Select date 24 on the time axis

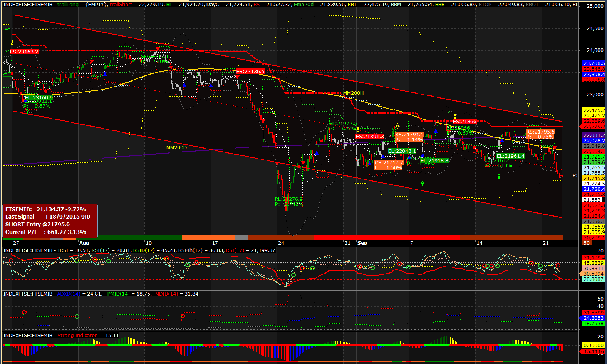tap(281, 243)
